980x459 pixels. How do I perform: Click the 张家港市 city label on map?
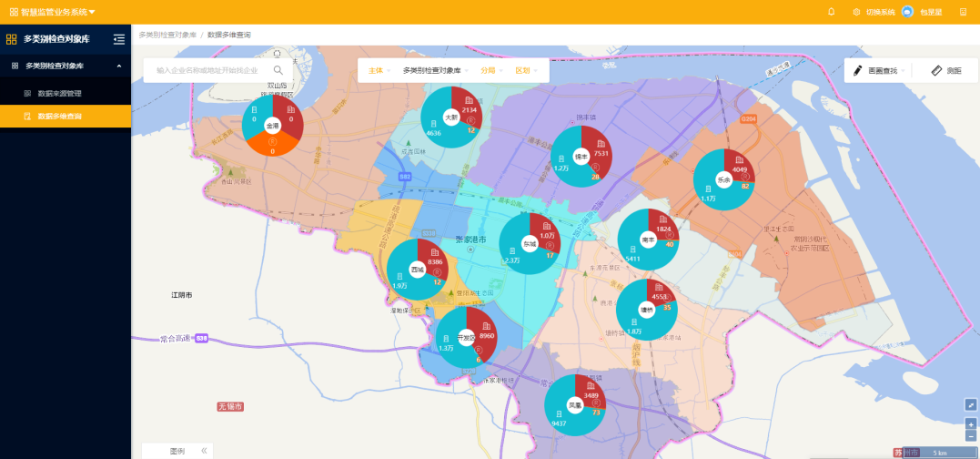(471, 239)
